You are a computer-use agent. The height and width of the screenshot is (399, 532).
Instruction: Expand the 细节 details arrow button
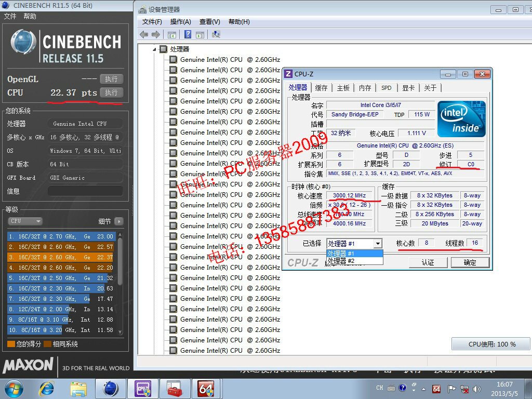(x=118, y=221)
